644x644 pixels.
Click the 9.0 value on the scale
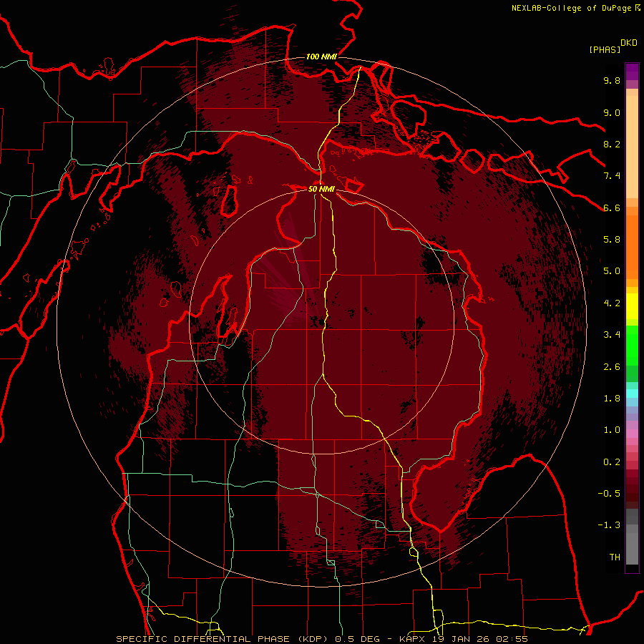[612, 112]
